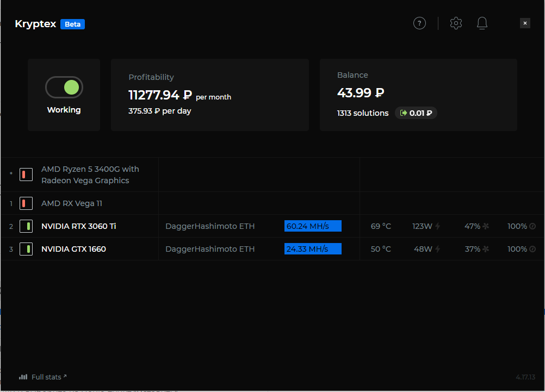Click the 48W power value
Viewport: 545px width, 392px height.
[x=423, y=249]
